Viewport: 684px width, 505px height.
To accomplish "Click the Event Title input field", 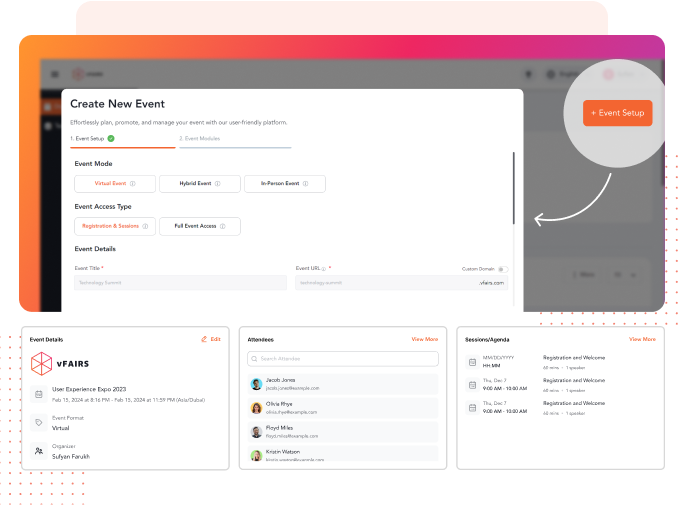I will (181, 283).
